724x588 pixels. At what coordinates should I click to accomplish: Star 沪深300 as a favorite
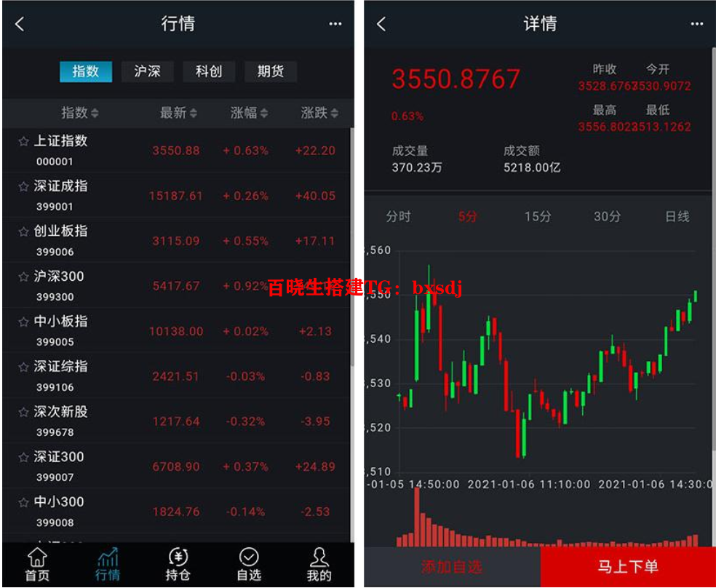23,277
